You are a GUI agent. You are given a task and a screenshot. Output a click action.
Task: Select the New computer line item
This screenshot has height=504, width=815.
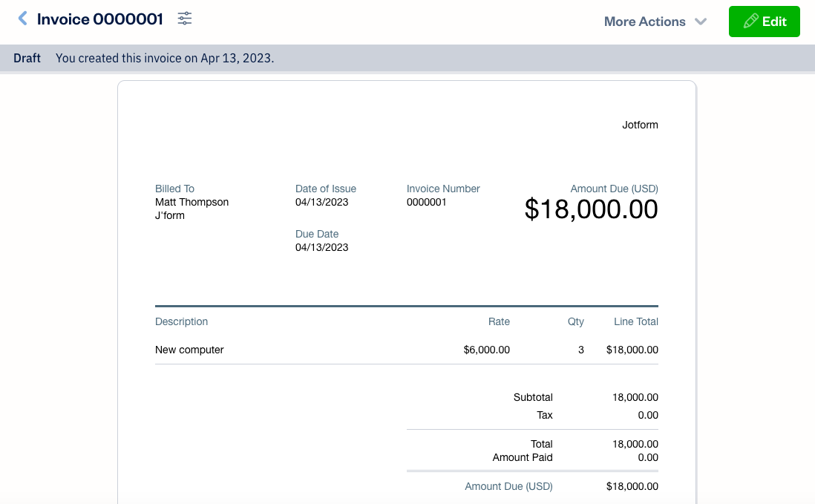(189, 350)
